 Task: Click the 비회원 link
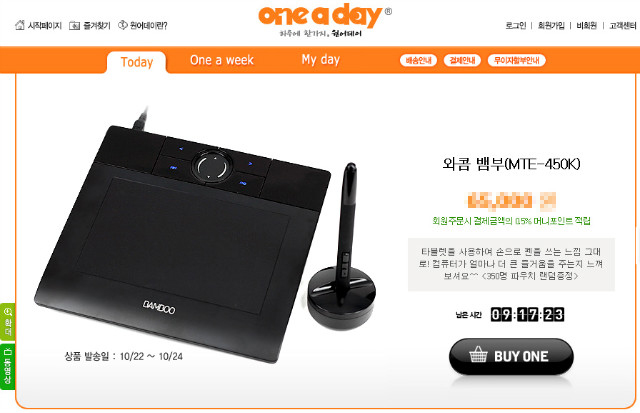587,26
